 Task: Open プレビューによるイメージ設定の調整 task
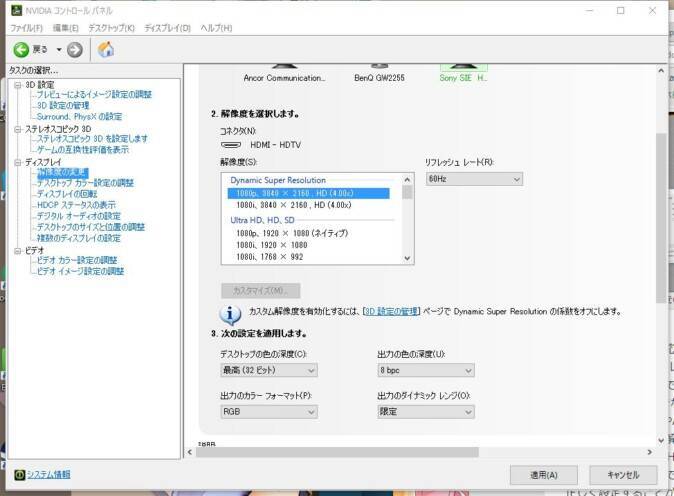pyautogui.click(x=94, y=95)
